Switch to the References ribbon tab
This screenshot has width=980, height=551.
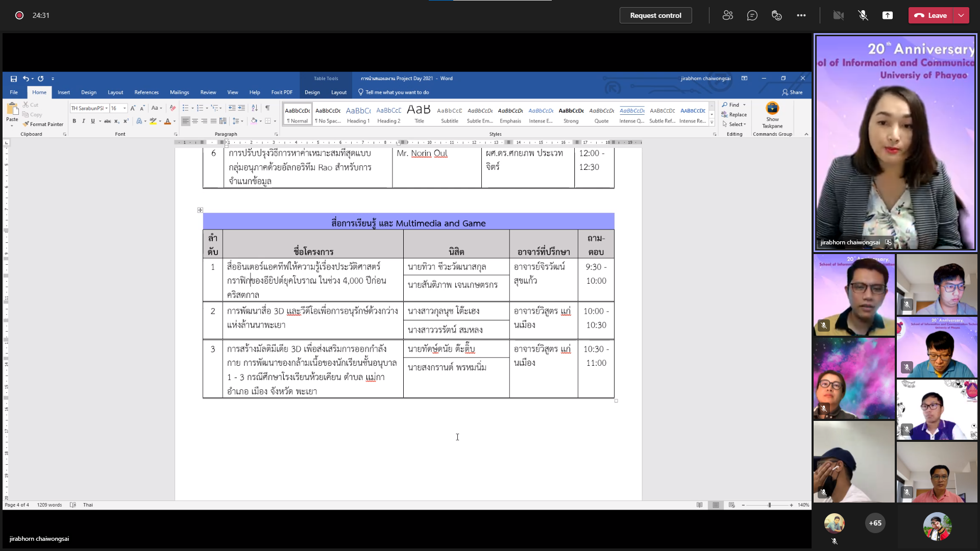coord(146,92)
